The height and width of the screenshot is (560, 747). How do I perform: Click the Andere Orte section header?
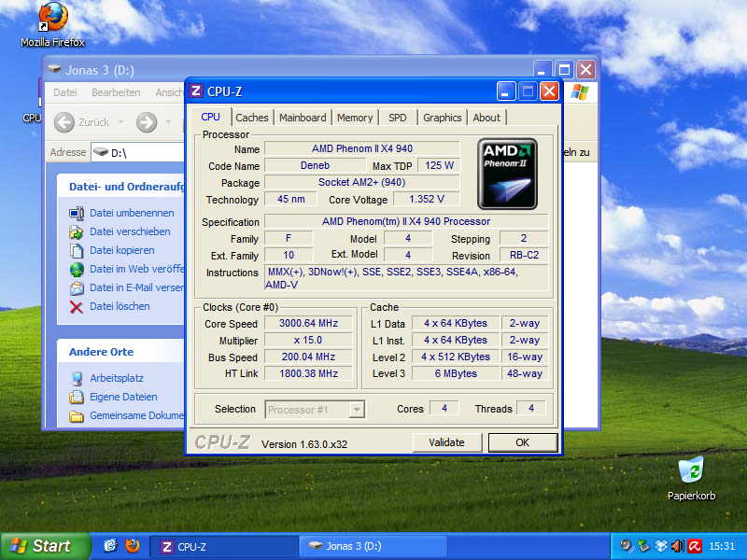point(101,352)
